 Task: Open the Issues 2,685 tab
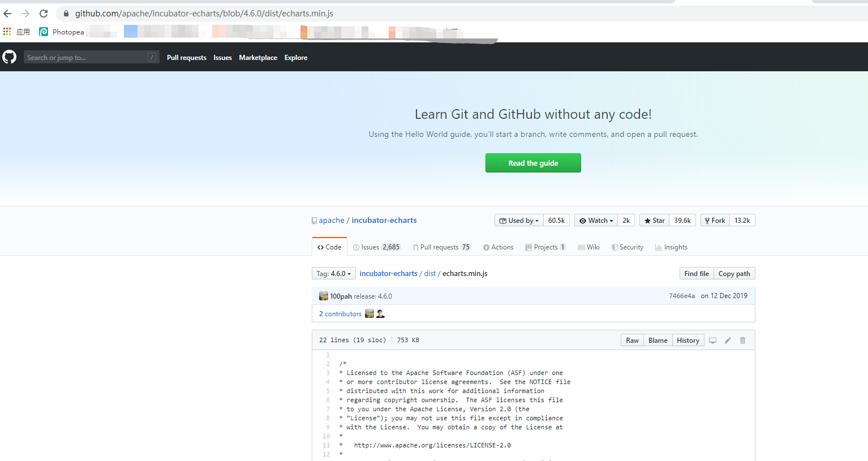pos(376,247)
